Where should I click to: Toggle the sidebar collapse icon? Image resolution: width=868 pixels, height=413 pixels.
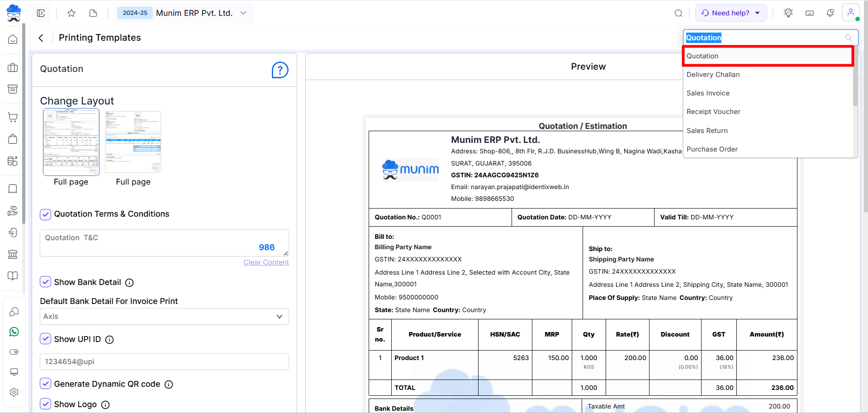(x=41, y=13)
